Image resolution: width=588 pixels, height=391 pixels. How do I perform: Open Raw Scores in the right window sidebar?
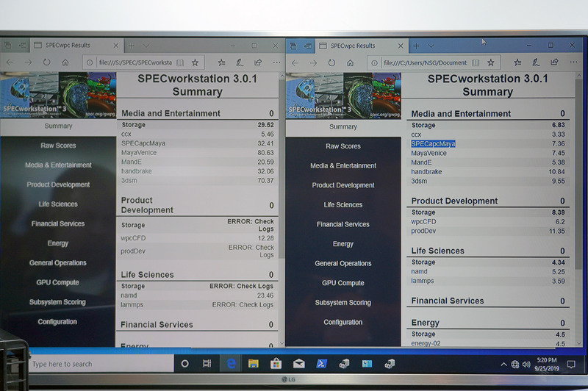click(343, 146)
